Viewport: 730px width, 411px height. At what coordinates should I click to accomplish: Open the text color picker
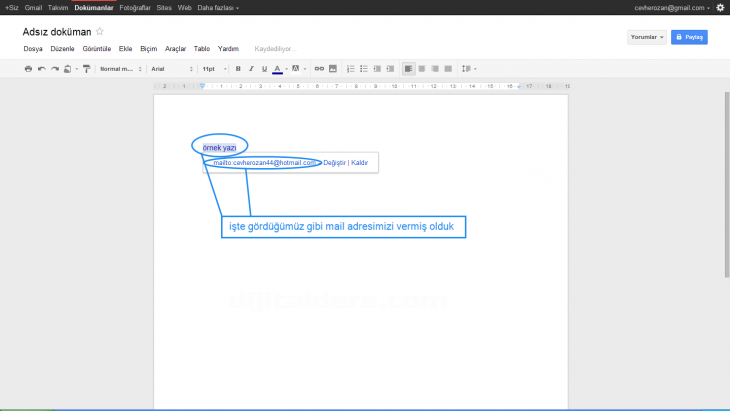coord(278,69)
